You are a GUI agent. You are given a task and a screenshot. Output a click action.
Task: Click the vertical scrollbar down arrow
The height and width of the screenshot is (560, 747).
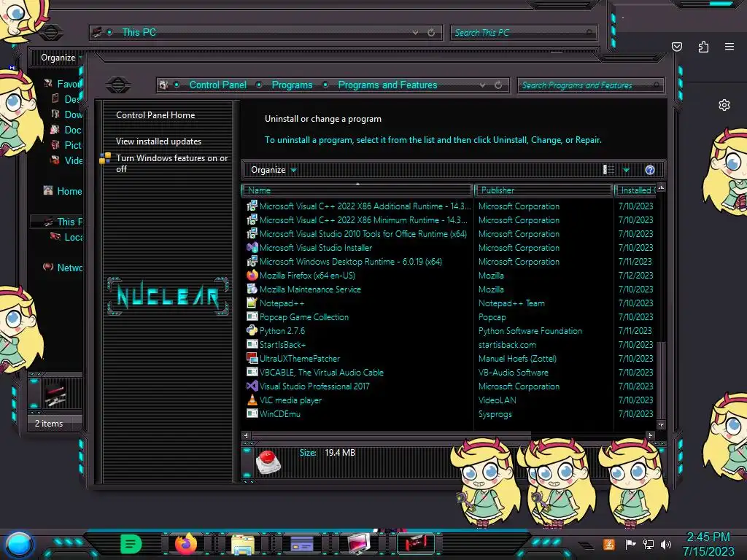point(661,425)
